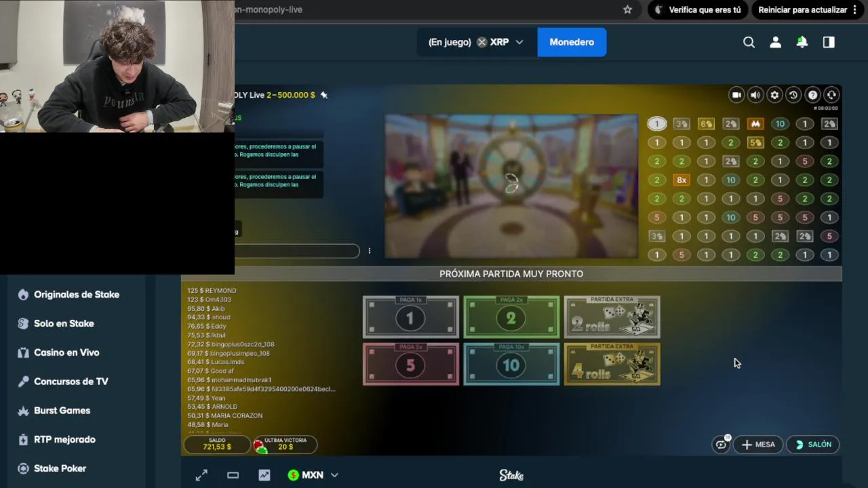Open Burst Games category
The width and height of the screenshot is (868, 488).
[x=62, y=411]
